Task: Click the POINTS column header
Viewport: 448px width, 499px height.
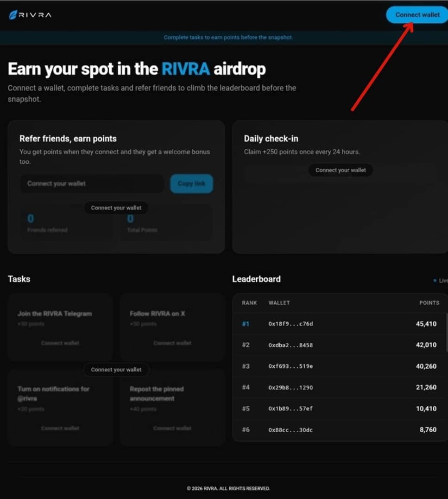Action: tap(429, 303)
